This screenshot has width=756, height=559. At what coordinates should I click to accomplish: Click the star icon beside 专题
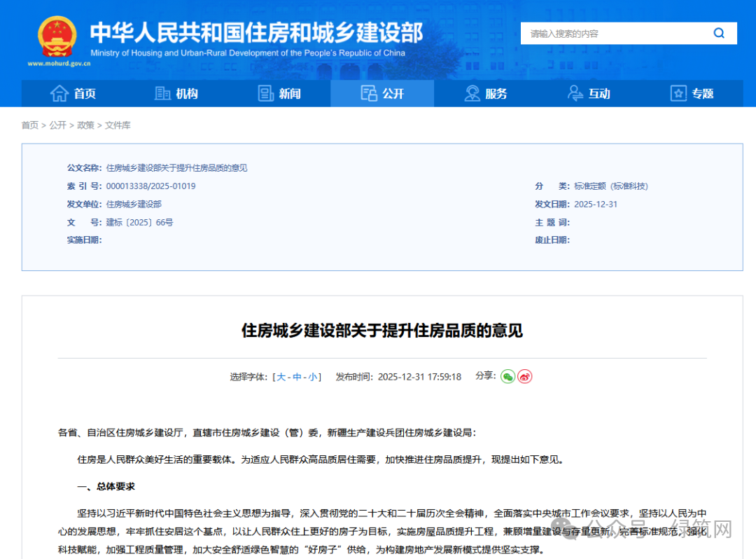tap(678, 93)
